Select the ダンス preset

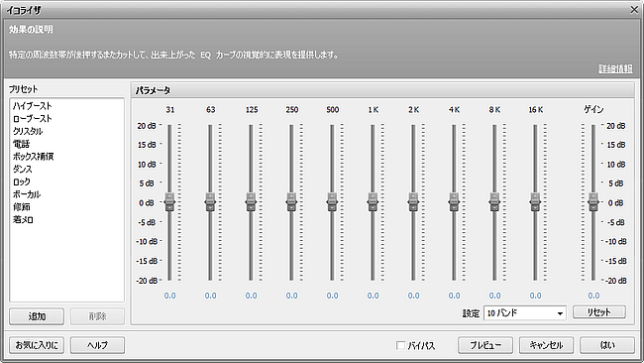click(22, 169)
